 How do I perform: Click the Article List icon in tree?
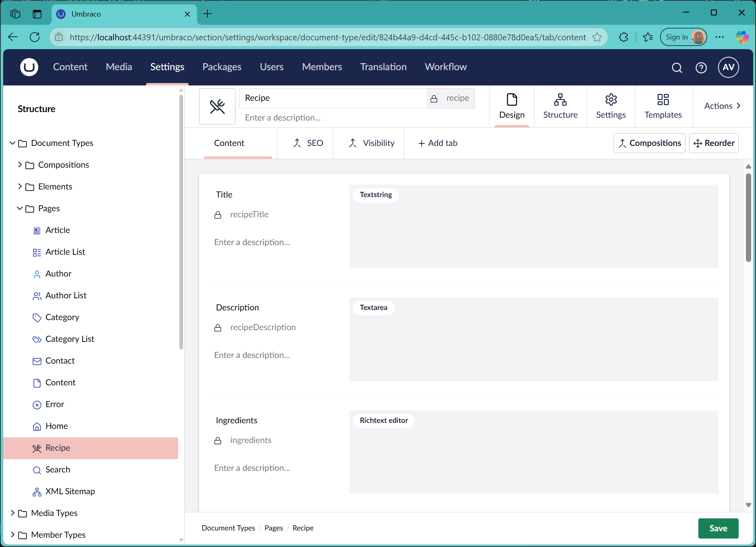(x=37, y=252)
